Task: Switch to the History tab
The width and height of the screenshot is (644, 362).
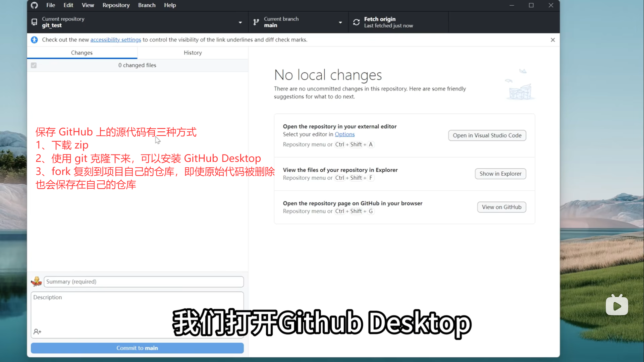Action: point(193,53)
